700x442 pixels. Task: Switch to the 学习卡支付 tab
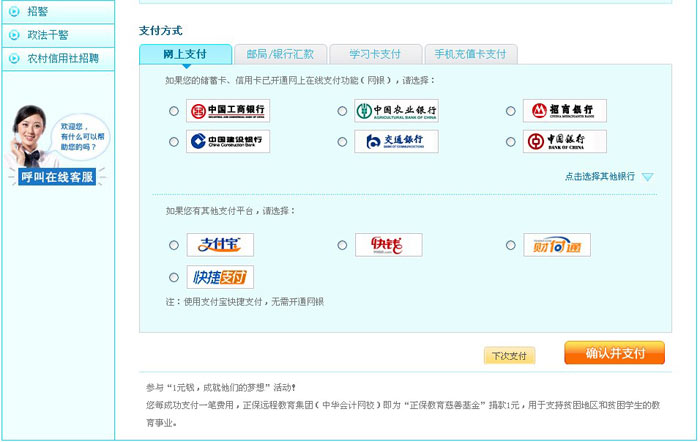click(375, 54)
